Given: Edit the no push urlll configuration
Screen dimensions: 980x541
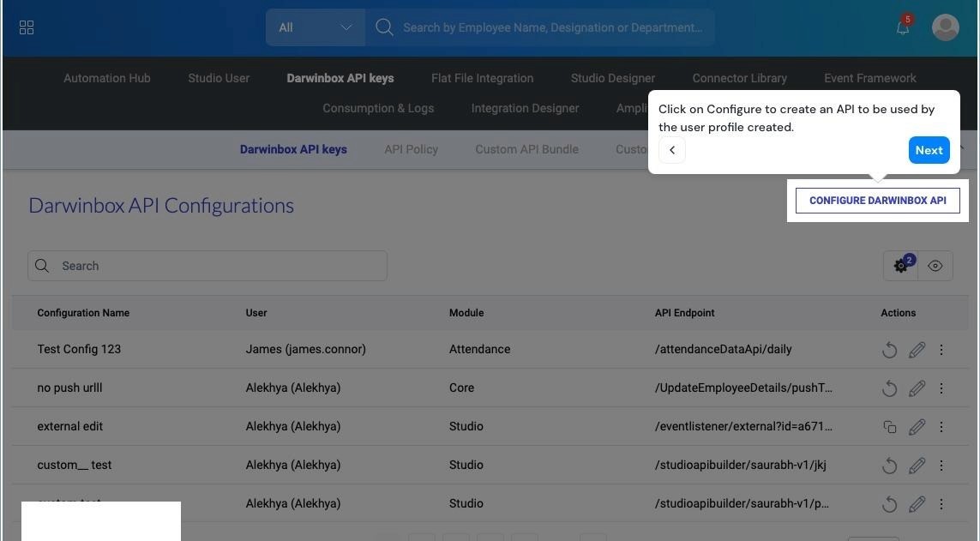Looking at the screenshot, I should click(917, 388).
